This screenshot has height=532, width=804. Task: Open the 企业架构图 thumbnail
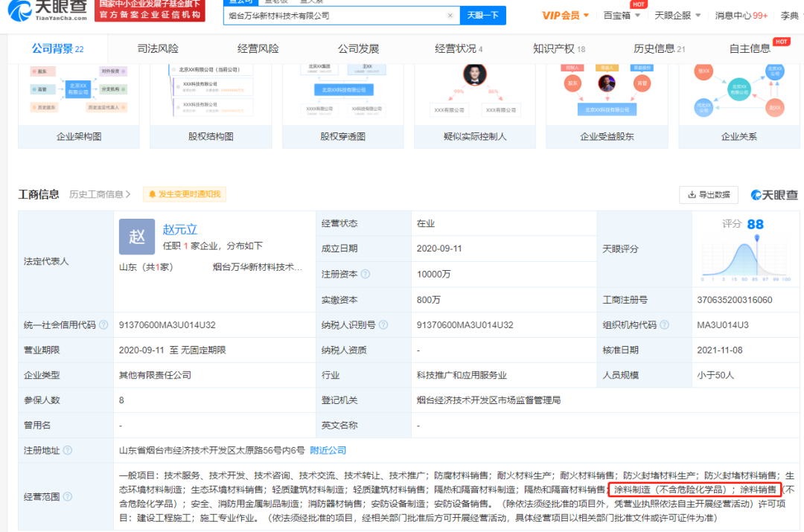tap(79, 106)
